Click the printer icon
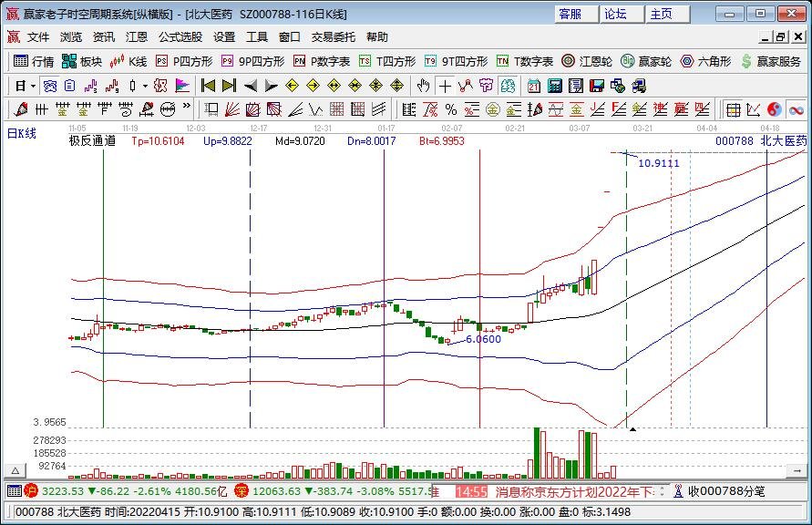Screen dimensions: 812x525 coord(639,86)
